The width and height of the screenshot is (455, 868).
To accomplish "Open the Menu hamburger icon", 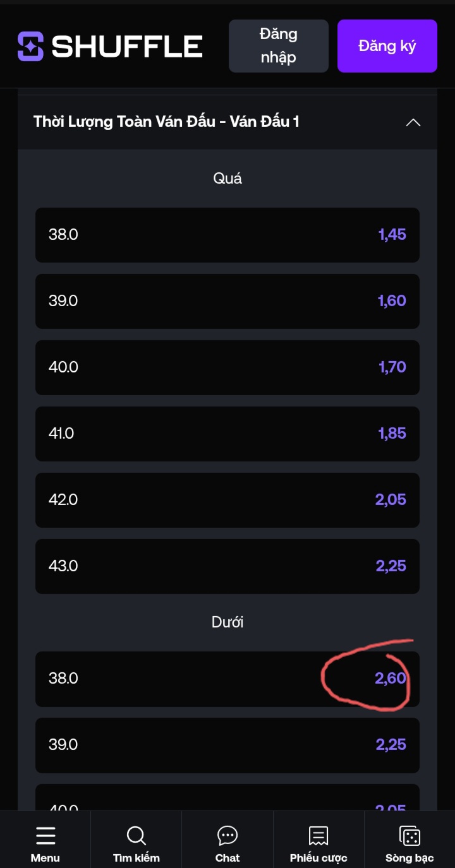I will pyautogui.click(x=45, y=836).
